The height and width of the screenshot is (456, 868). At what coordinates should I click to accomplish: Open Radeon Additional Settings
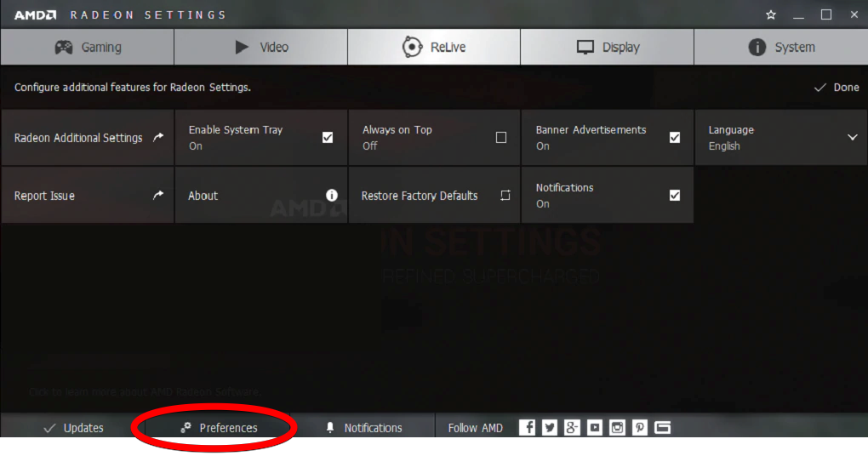click(x=88, y=138)
